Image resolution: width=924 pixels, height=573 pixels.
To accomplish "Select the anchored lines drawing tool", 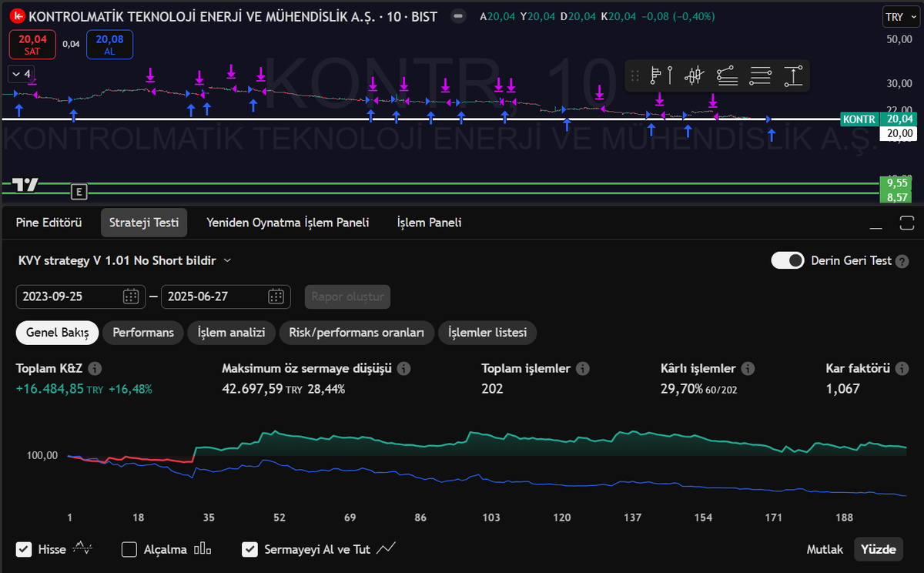I will tap(728, 75).
